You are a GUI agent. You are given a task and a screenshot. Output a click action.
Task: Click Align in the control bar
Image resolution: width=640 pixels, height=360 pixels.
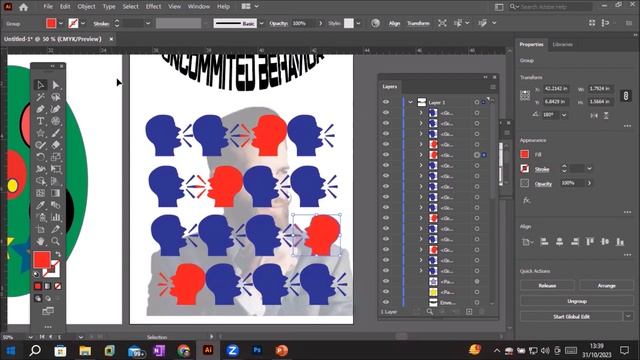pos(394,23)
